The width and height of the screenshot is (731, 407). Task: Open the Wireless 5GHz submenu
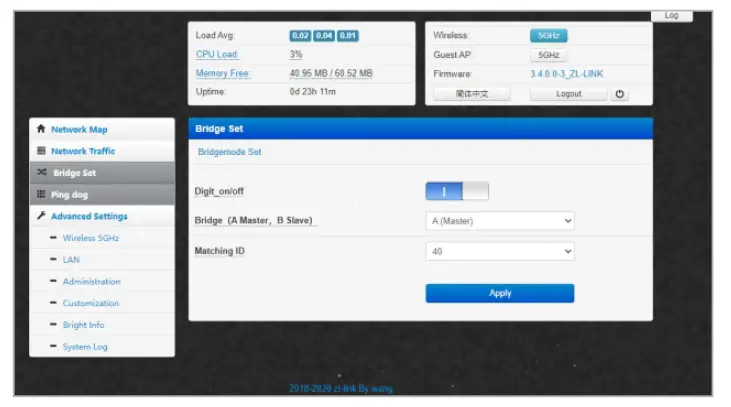tap(91, 238)
